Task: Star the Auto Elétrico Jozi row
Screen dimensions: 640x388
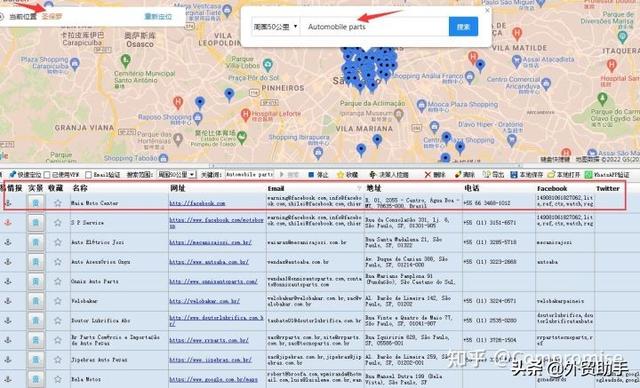Action: pyautogui.click(x=58, y=242)
